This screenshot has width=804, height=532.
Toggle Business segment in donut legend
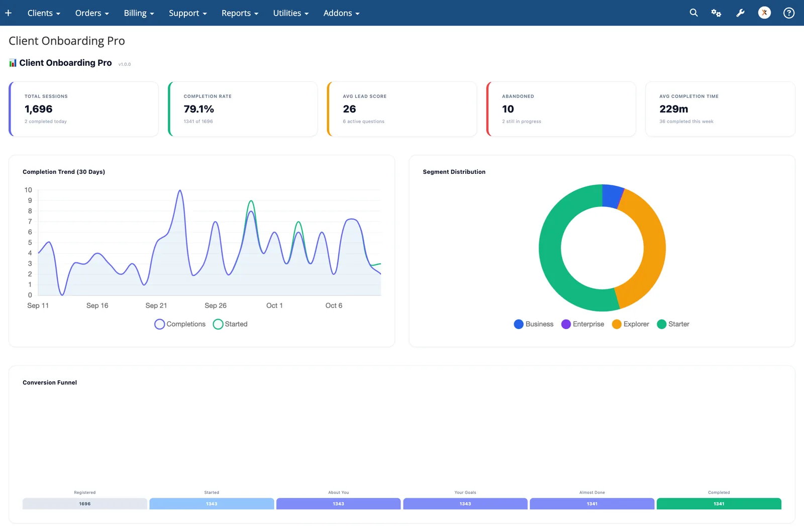pyautogui.click(x=534, y=324)
